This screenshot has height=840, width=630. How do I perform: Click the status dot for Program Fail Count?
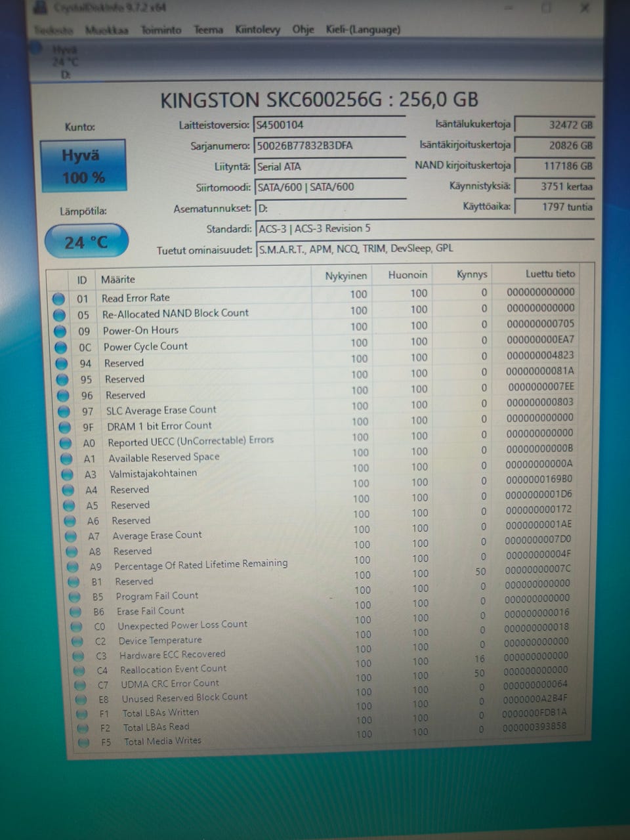click(x=74, y=597)
